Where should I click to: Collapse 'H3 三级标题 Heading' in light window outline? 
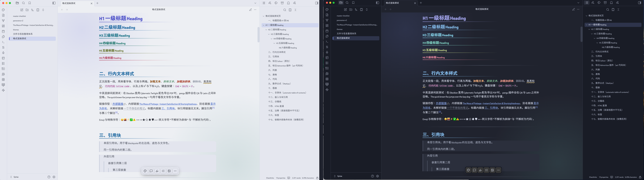(269, 34)
